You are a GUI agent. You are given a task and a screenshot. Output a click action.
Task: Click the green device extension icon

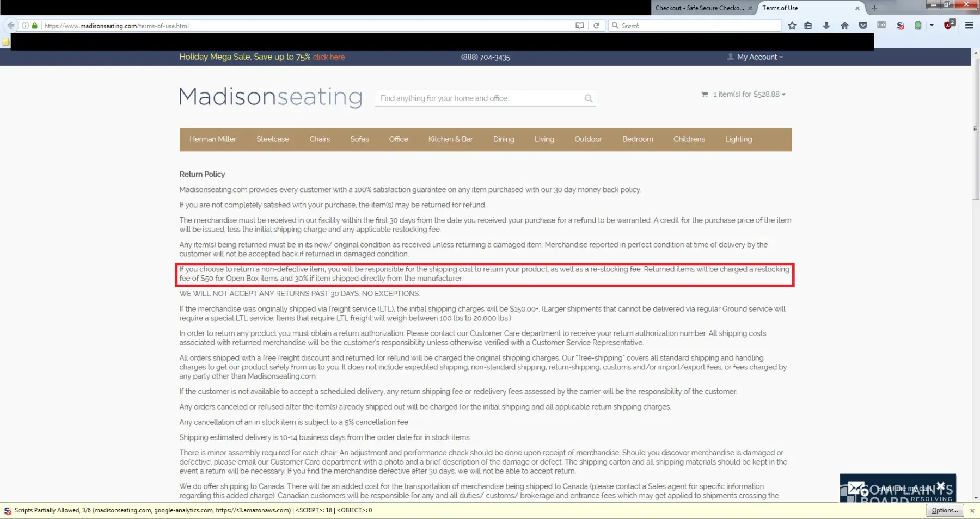(x=918, y=26)
